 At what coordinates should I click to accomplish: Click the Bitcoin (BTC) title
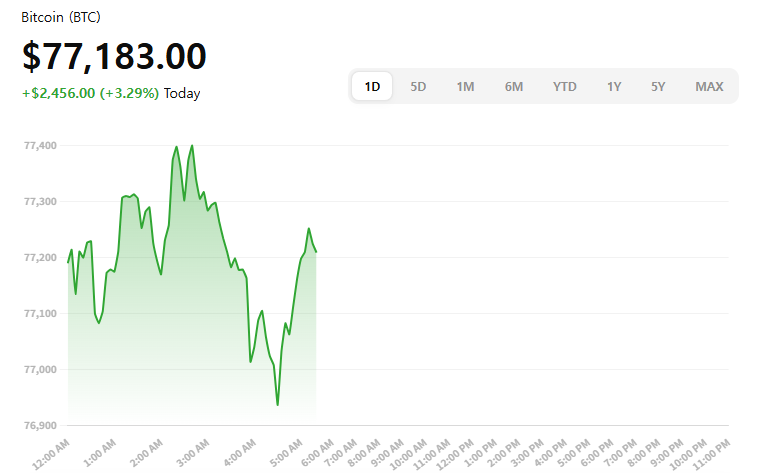(61, 18)
